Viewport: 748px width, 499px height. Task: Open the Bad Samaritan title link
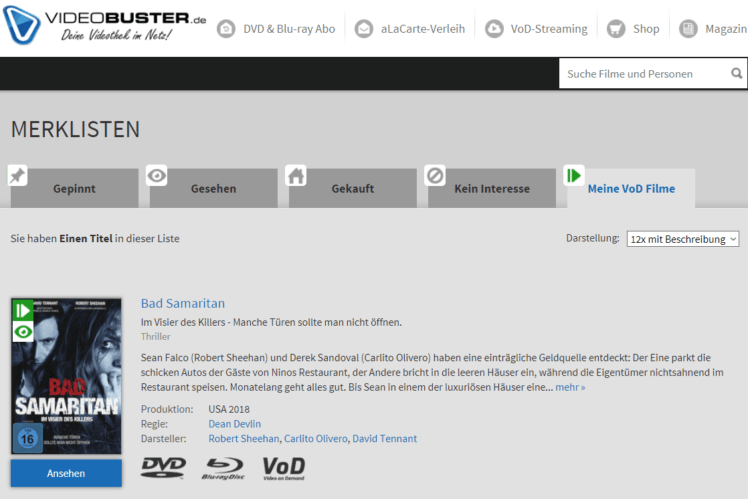click(183, 303)
